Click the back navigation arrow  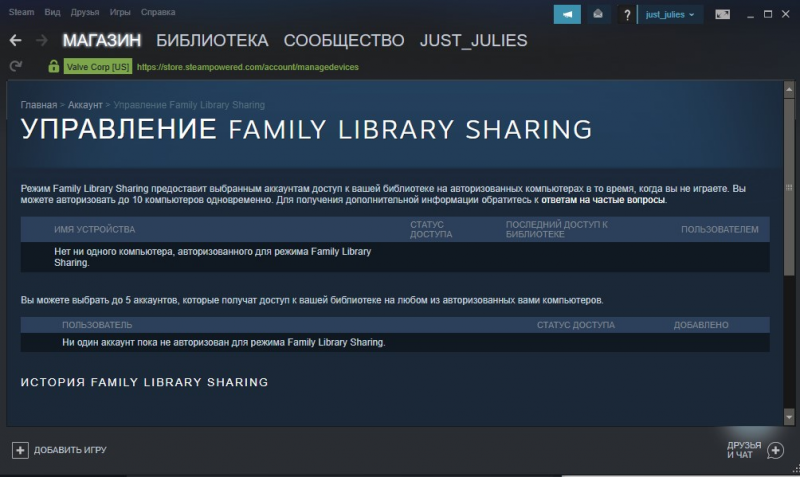[x=15, y=40]
